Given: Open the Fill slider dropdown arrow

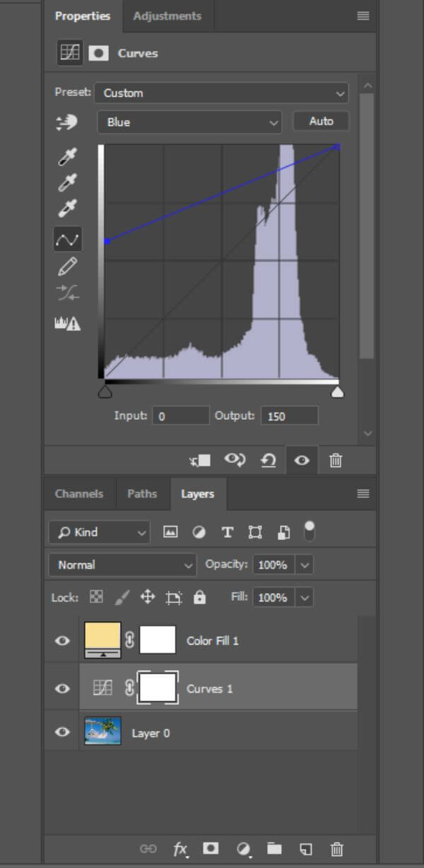Looking at the screenshot, I should [305, 597].
